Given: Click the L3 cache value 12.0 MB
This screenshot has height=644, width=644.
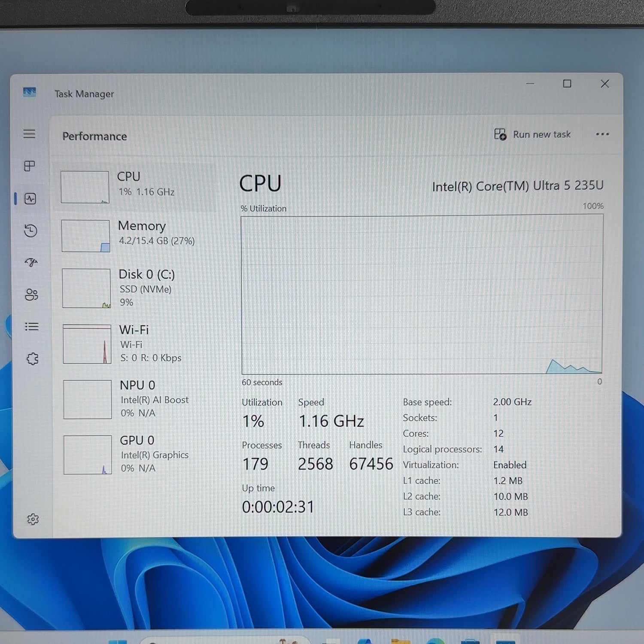Looking at the screenshot, I should click(x=511, y=512).
